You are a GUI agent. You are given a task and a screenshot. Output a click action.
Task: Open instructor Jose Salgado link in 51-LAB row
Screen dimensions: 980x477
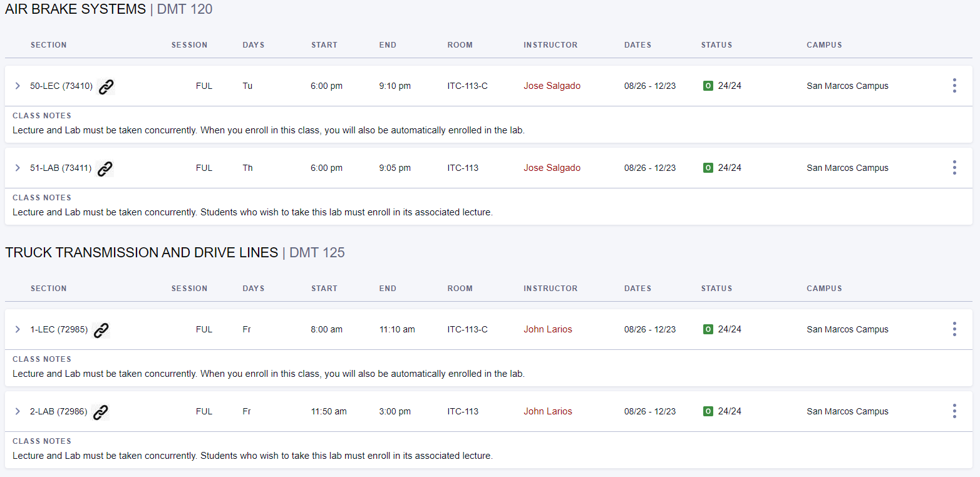[552, 168]
